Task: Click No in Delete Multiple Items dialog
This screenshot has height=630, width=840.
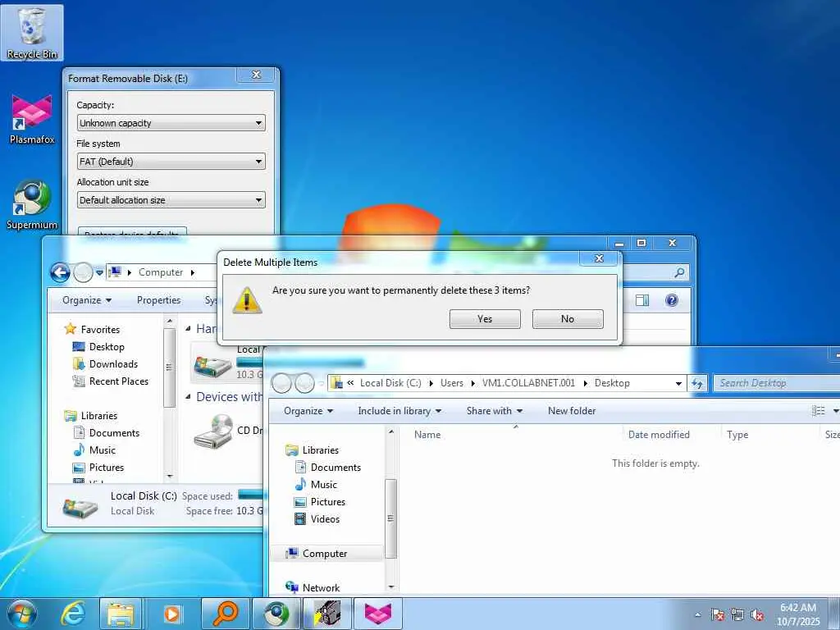Action: click(x=568, y=319)
